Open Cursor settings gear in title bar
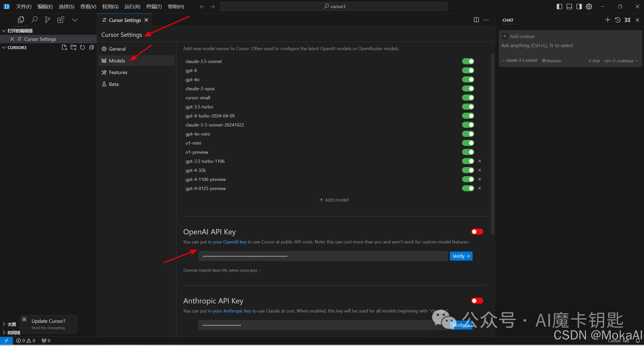Viewport: 644px width, 346px height. click(589, 7)
